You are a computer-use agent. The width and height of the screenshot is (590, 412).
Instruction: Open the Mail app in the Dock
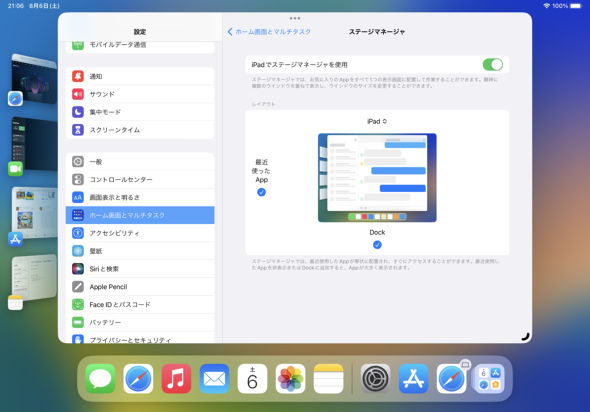click(x=214, y=379)
